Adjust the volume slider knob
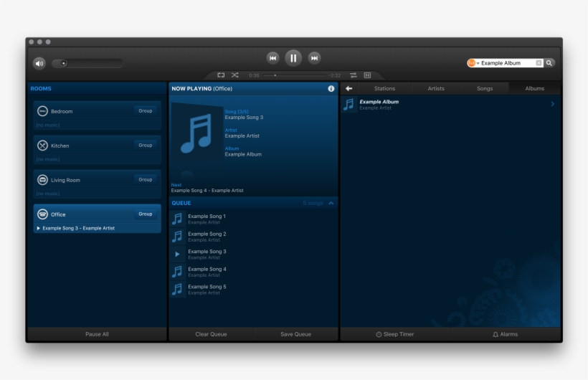588x380 pixels. click(64, 63)
